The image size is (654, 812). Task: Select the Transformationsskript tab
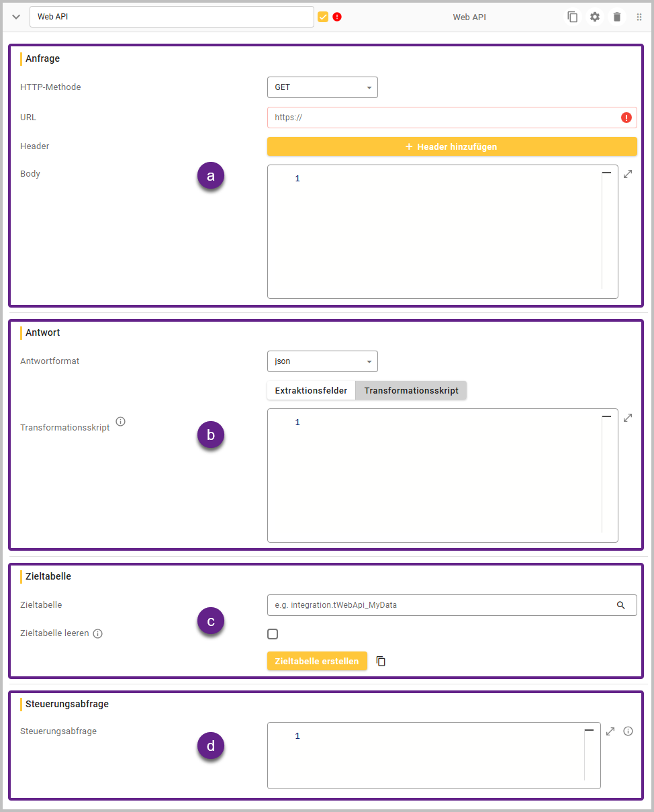(x=411, y=391)
